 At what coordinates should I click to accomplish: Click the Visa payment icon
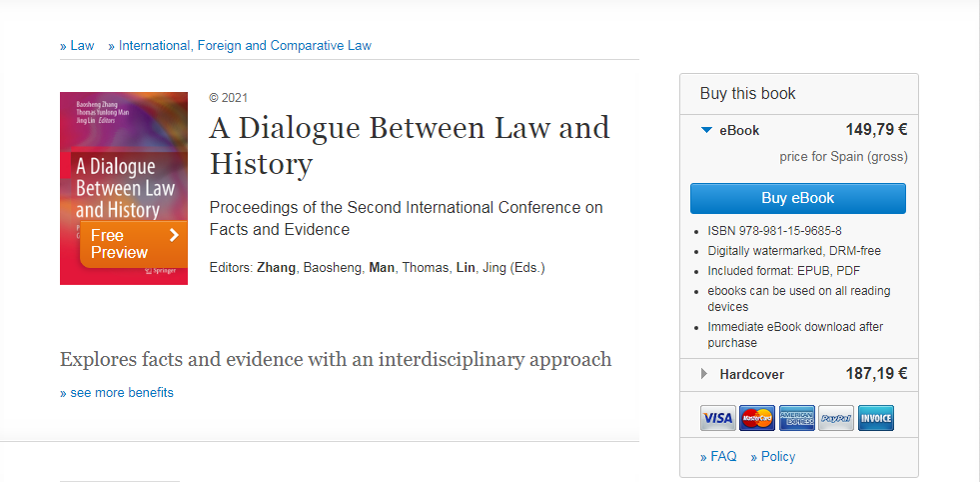pos(717,418)
